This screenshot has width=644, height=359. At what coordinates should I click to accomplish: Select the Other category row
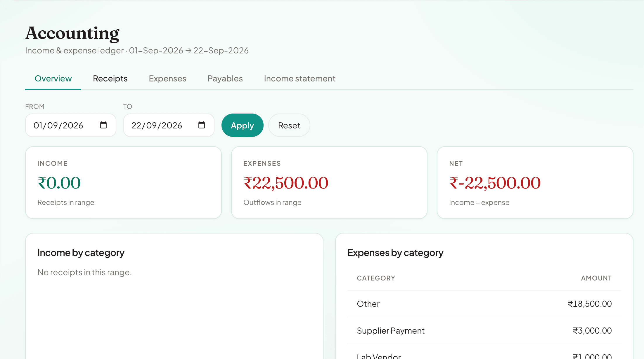coord(484,304)
